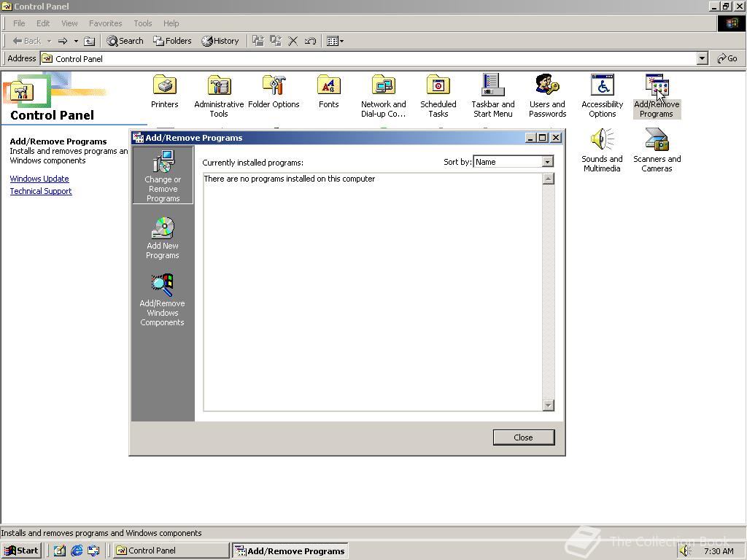The width and height of the screenshot is (747, 560).
Task: Select Add/Remove Programs icon in Control Panel
Action: pos(657,96)
